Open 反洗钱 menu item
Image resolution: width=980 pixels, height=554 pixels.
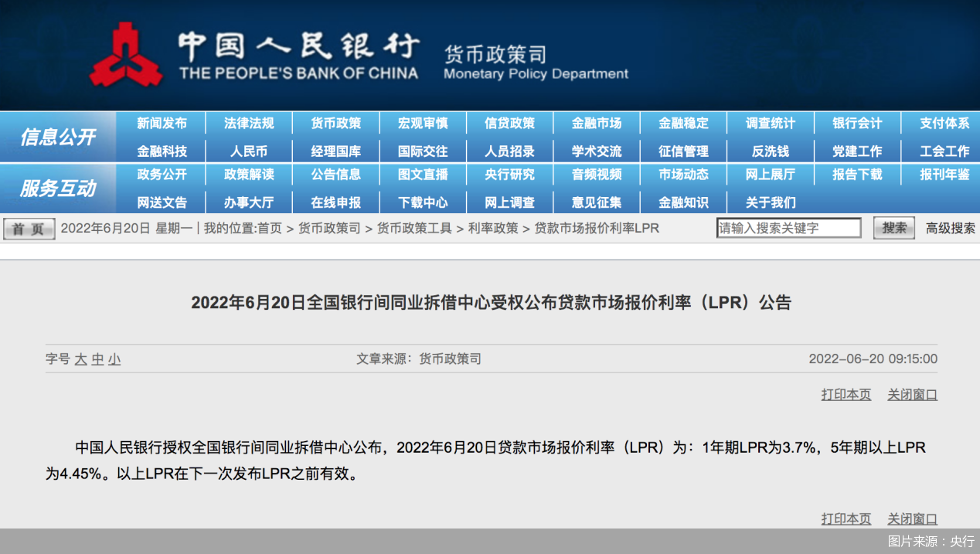(770, 151)
